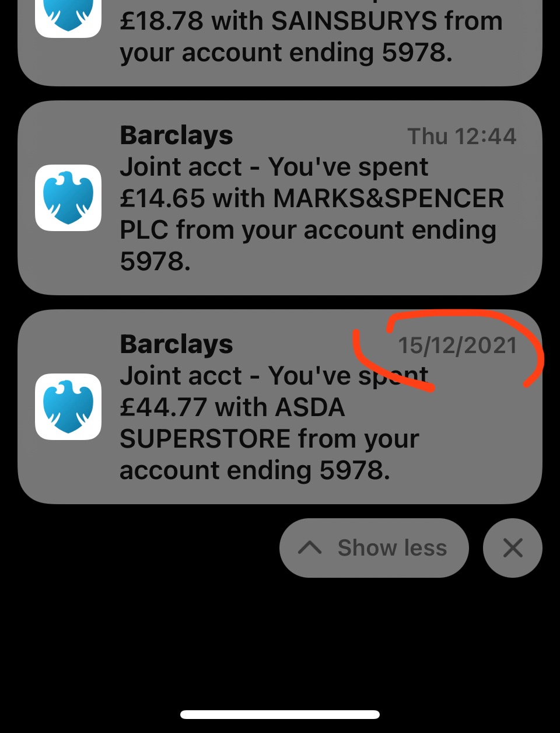Tap the 'MARKS&SPENCER PLC' merchant text

pos(312,214)
